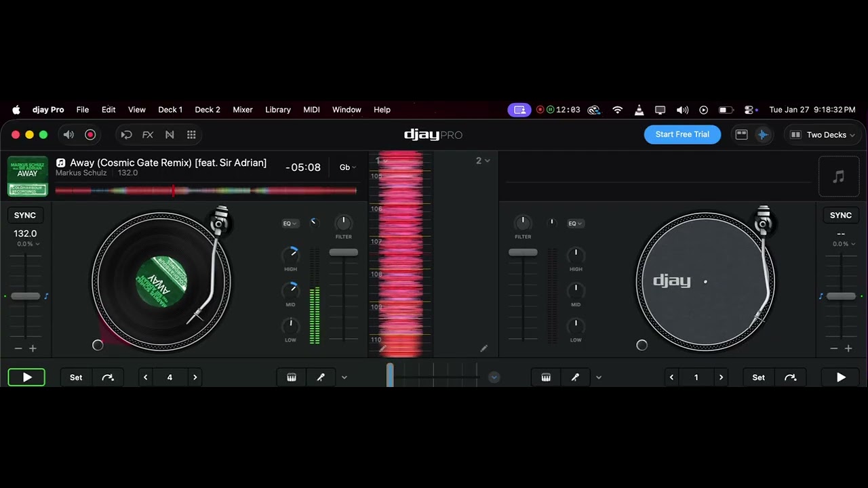This screenshot has height=488, width=868.
Task: Play Deck 2
Action: click(x=841, y=378)
